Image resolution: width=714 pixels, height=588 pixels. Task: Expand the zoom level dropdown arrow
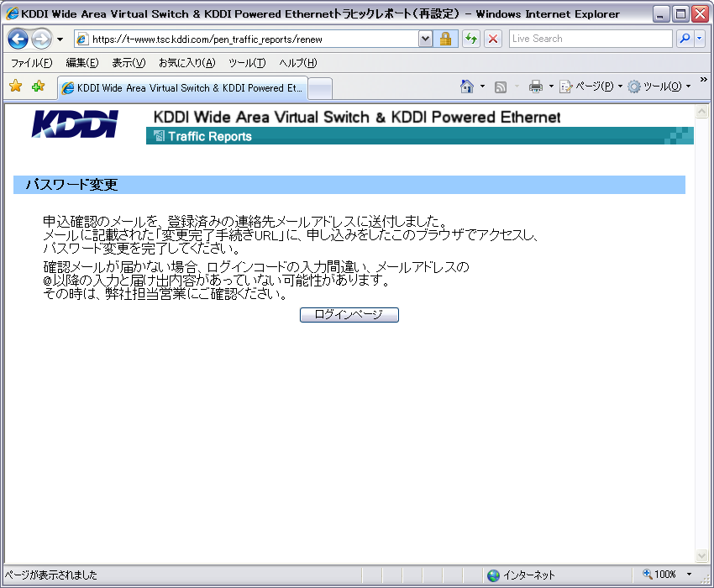coord(689,575)
